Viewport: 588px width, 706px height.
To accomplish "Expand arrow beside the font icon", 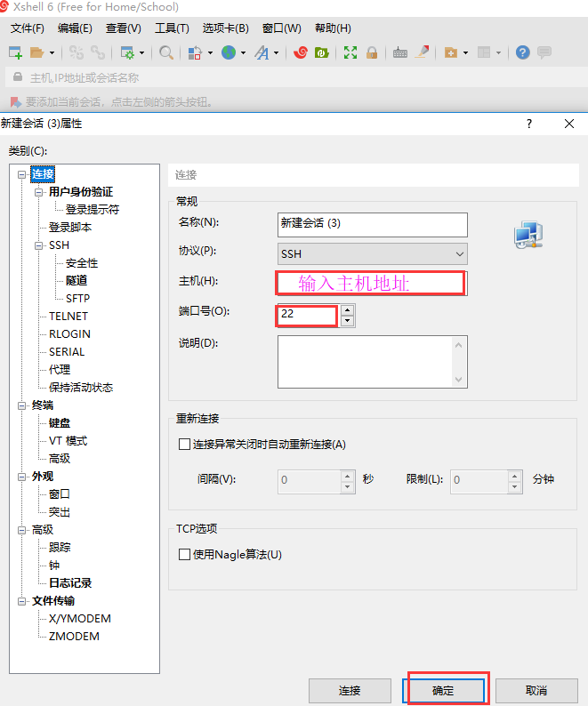I will tap(276, 53).
